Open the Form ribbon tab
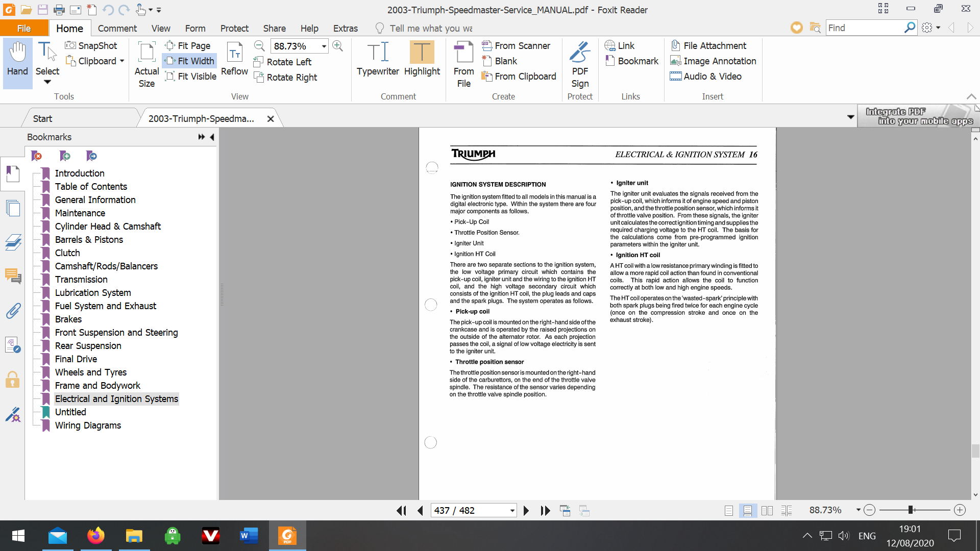Screen dimensions: 980x551 195,28
